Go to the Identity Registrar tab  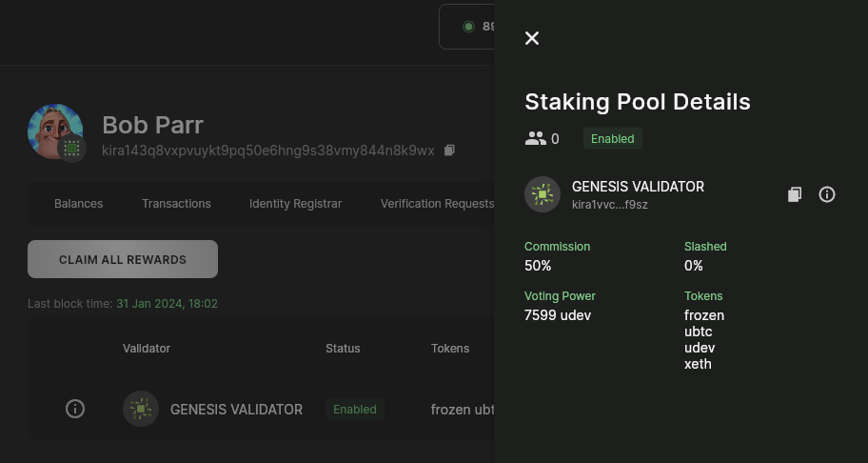pos(295,203)
